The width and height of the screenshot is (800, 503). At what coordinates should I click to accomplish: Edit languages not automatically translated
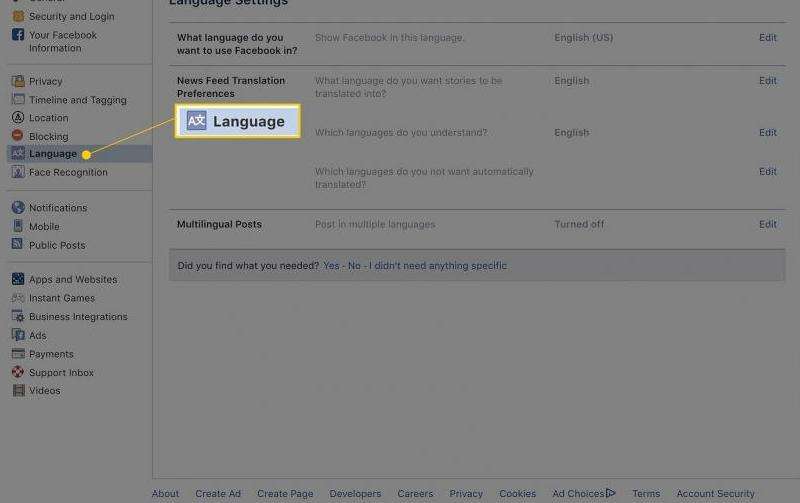[767, 171]
